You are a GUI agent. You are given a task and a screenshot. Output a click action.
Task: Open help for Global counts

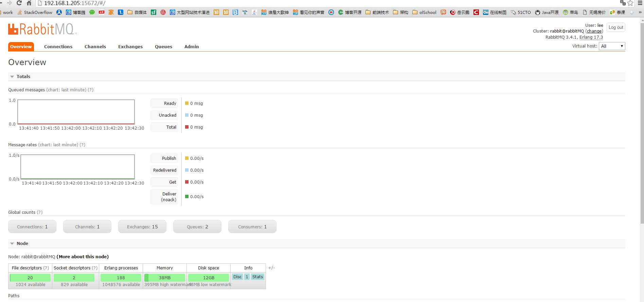pos(39,212)
